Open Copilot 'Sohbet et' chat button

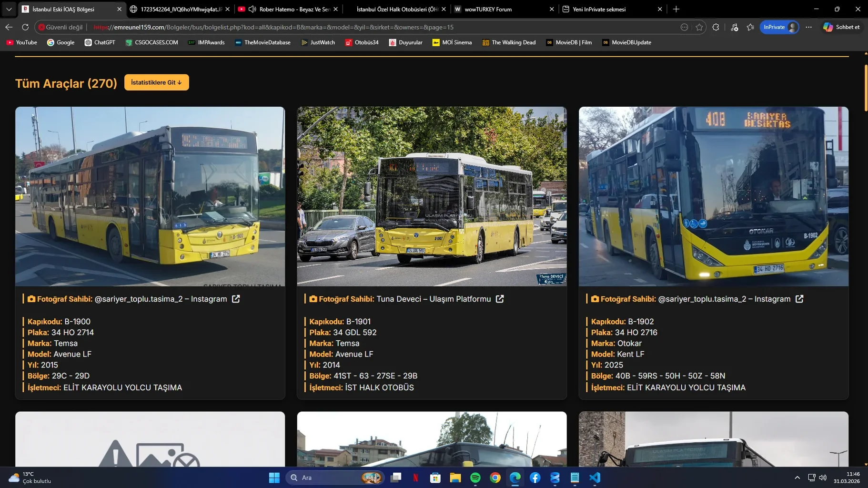(x=841, y=27)
